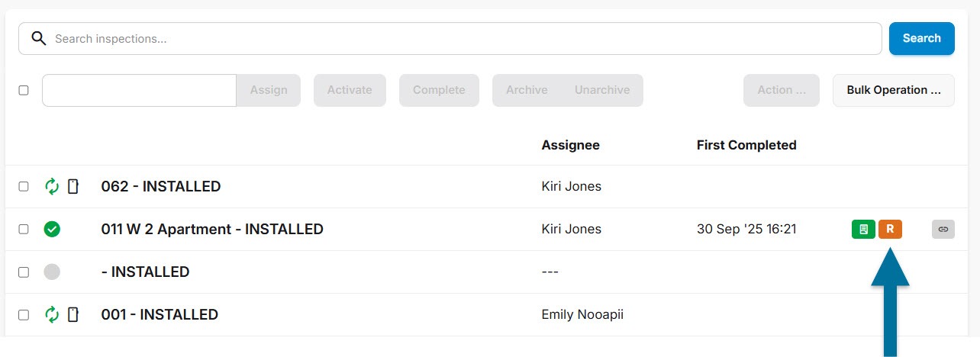Click the mobile device icon beside 062 - INSTALLED
Image resolution: width=980 pixels, height=357 pixels.
[73, 186]
